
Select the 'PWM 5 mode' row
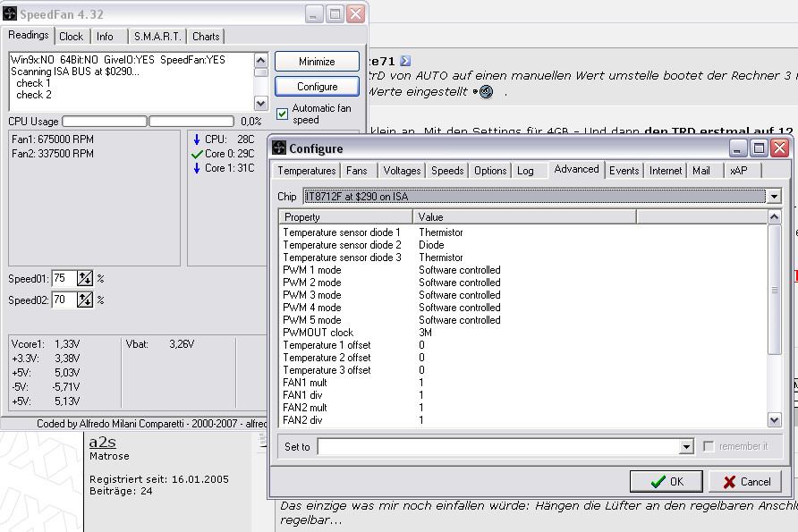[523, 320]
